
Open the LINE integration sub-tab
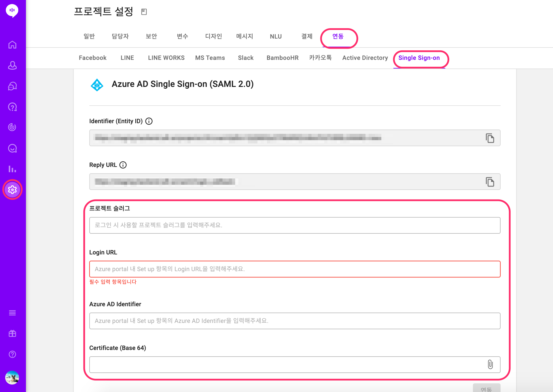point(127,58)
